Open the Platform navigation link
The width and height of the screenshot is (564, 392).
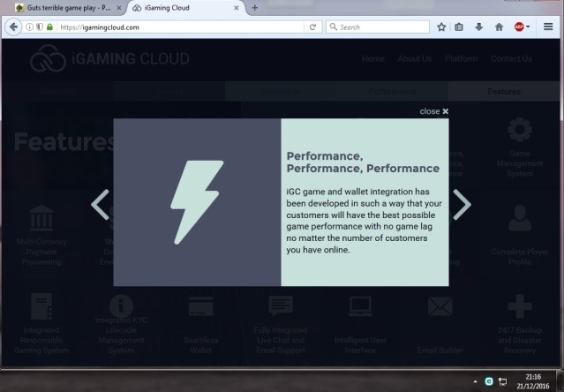(461, 58)
